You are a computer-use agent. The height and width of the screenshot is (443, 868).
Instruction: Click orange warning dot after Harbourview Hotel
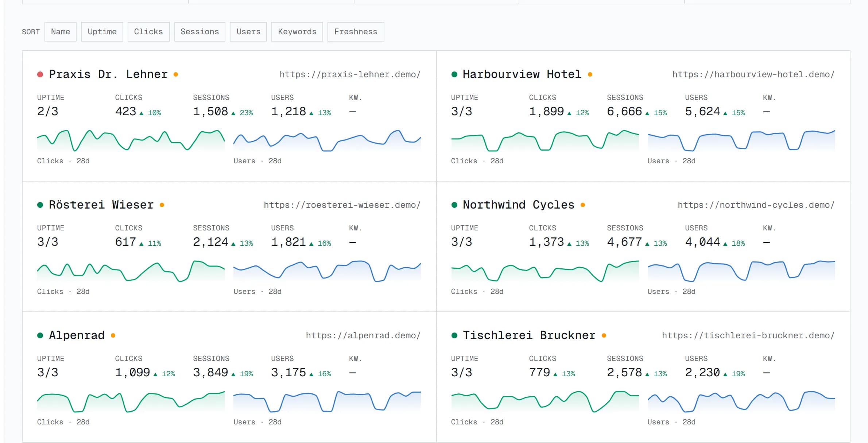pyautogui.click(x=590, y=74)
